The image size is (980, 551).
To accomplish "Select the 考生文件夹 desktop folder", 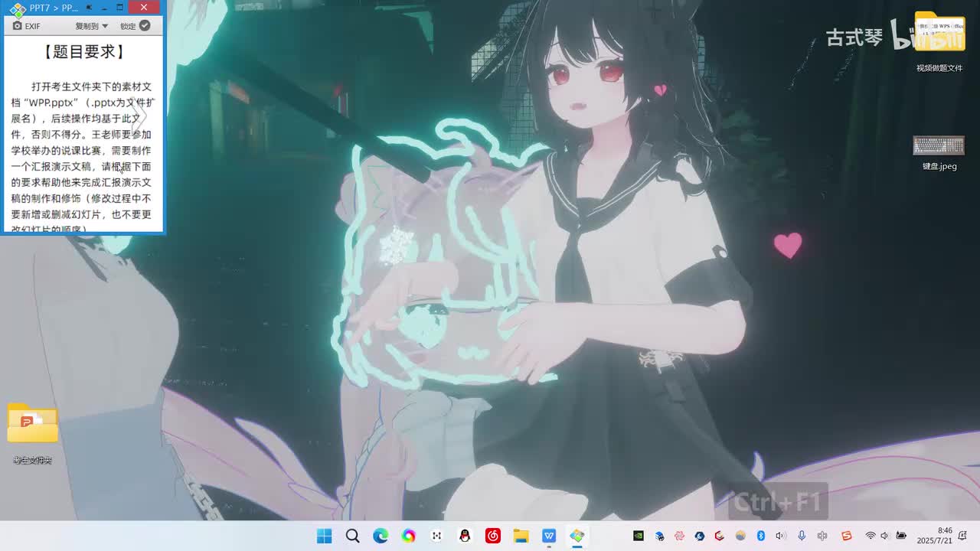I will pos(32,433).
